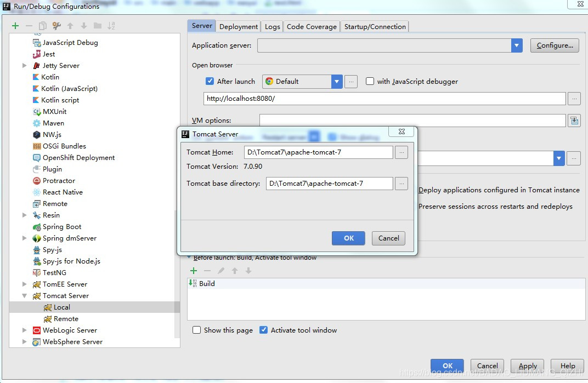Image resolution: width=588 pixels, height=383 pixels.
Task: Browse for Tomcat Home directory
Action: coord(402,152)
